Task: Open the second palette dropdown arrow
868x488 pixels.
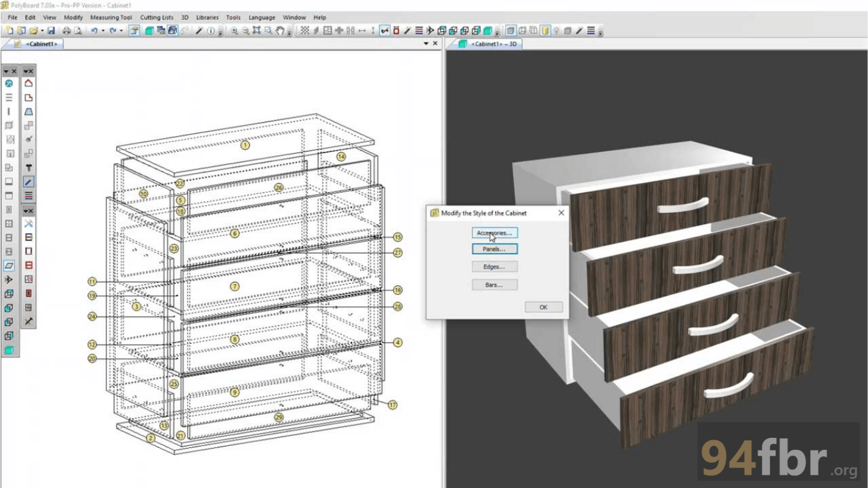Action: (25, 71)
